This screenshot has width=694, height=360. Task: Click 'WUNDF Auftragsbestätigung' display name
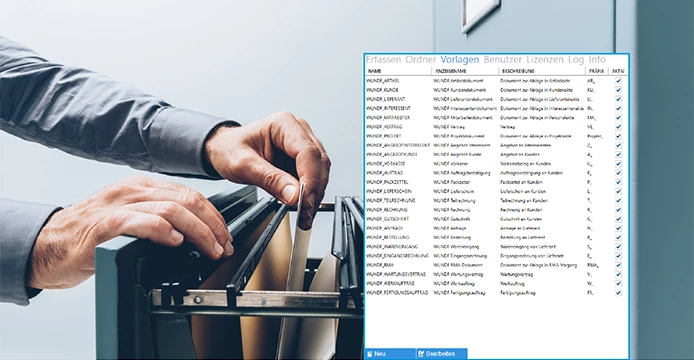[x=462, y=173]
